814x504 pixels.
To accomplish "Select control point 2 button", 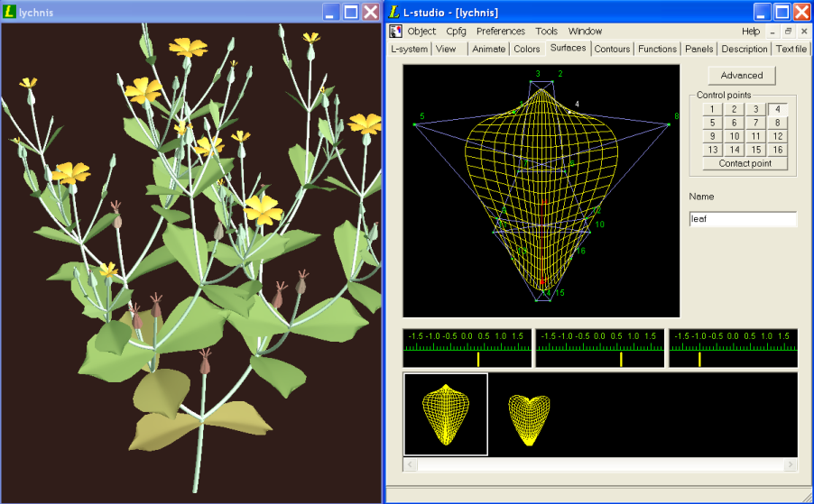I will point(734,109).
